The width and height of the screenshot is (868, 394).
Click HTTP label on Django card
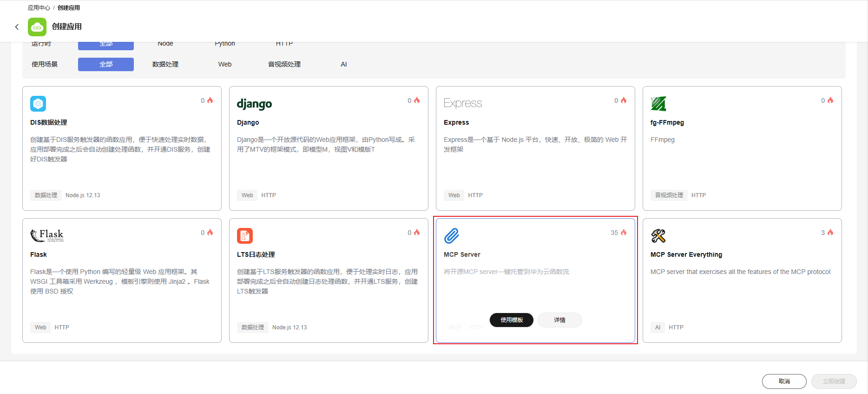tap(269, 195)
